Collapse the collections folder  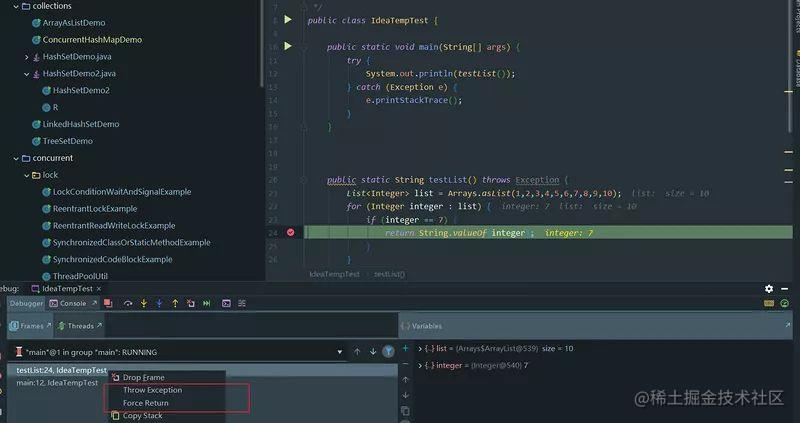[x=16, y=7]
